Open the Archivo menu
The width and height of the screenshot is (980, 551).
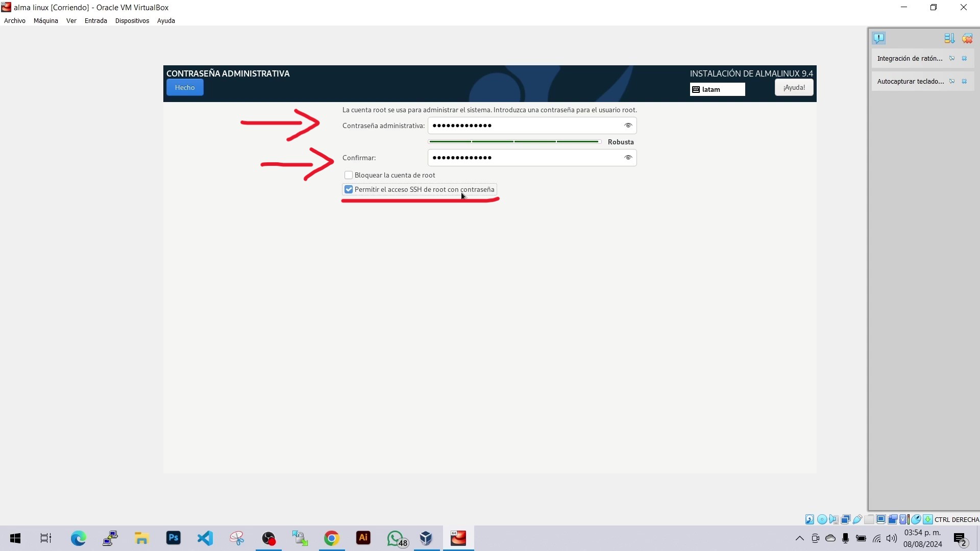tap(15, 21)
